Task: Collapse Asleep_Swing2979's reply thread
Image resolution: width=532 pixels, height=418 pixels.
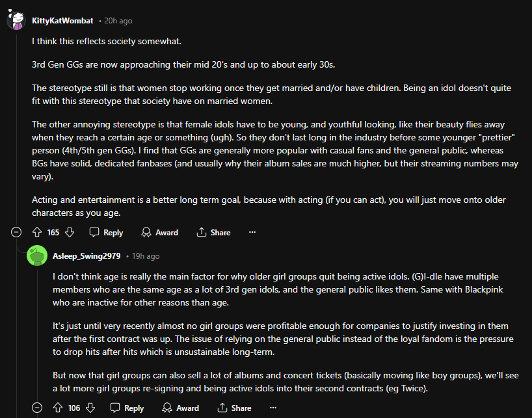Action: pos(37,408)
